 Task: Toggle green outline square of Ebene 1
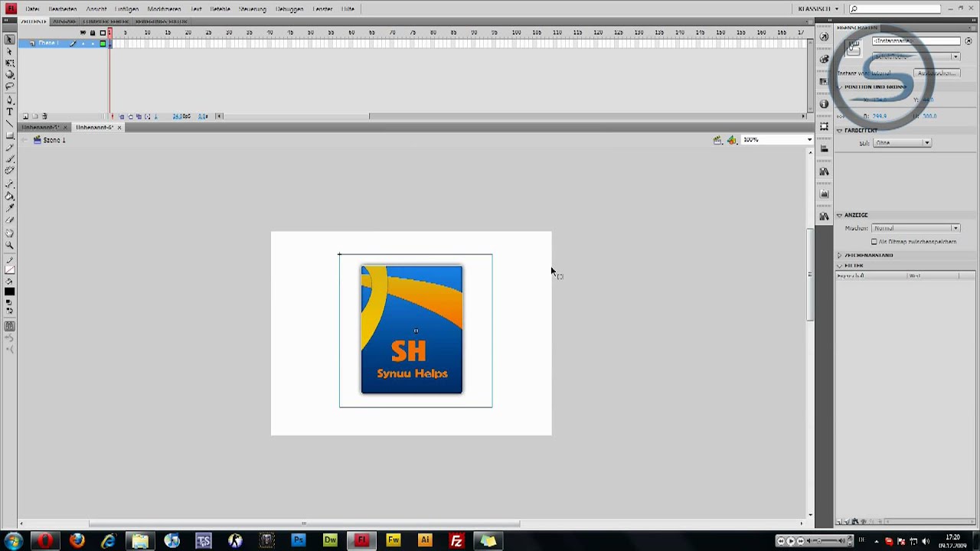(103, 44)
